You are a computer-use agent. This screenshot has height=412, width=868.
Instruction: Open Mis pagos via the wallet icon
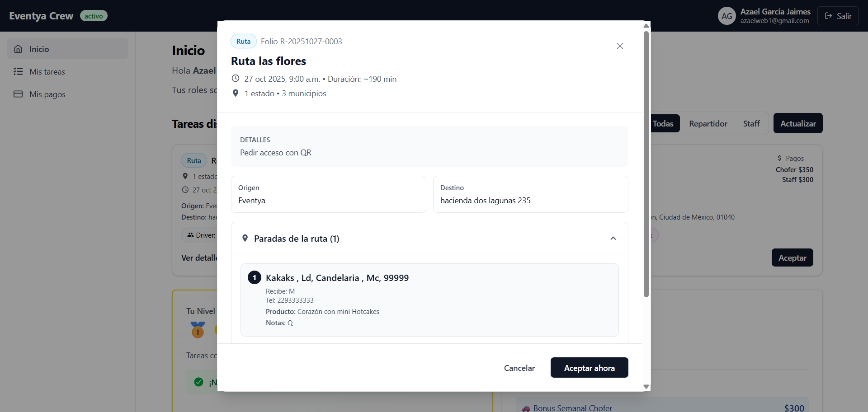(x=18, y=94)
